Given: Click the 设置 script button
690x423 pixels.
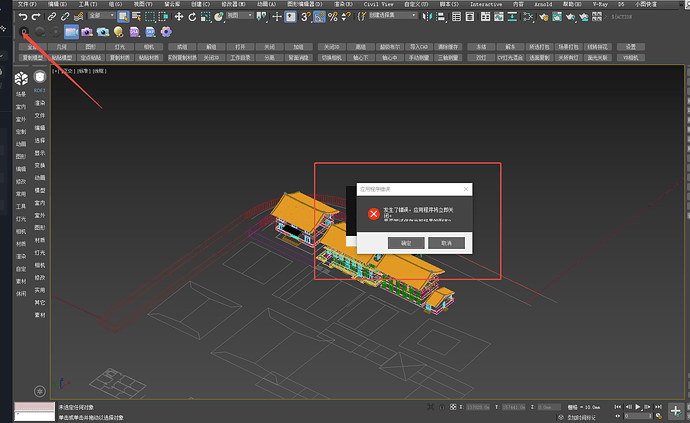Looking at the screenshot, I should coord(631,47).
